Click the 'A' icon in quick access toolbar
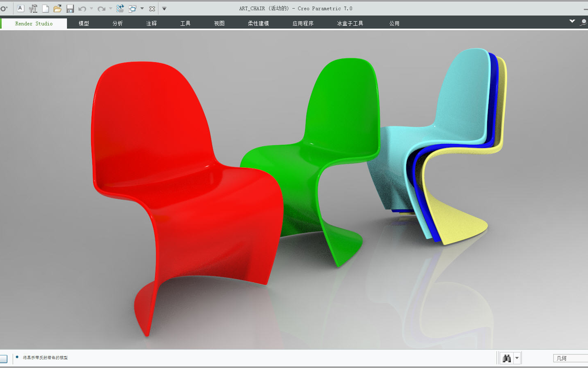 coord(20,8)
